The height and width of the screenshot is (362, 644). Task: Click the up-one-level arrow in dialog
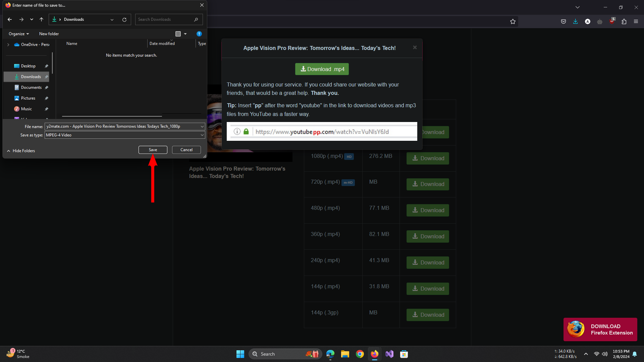point(41,19)
